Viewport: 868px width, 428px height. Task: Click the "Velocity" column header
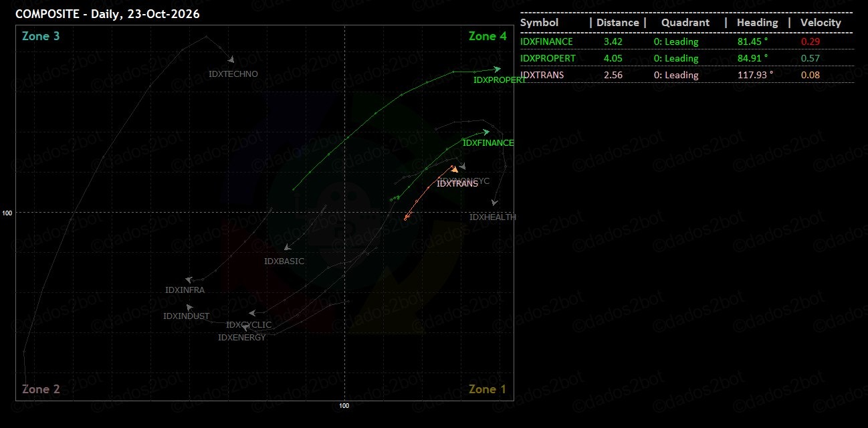coord(821,23)
